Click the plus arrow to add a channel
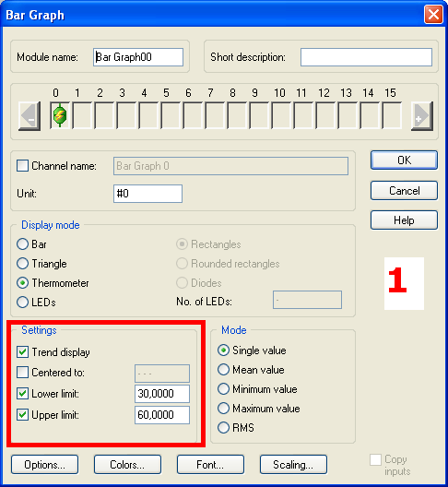This screenshot has width=448, height=487. coord(421,116)
